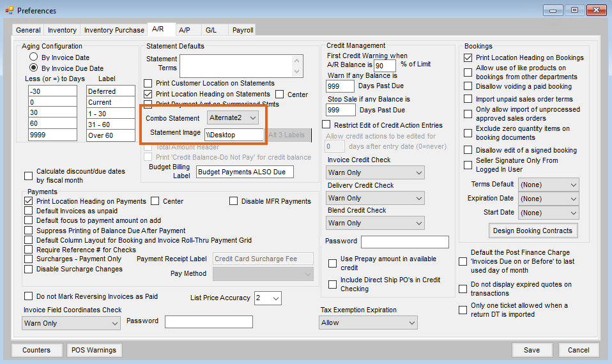This screenshot has width=612, height=364.
Task: Enable Default focus to payment amount on add
Action: click(x=29, y=220)
